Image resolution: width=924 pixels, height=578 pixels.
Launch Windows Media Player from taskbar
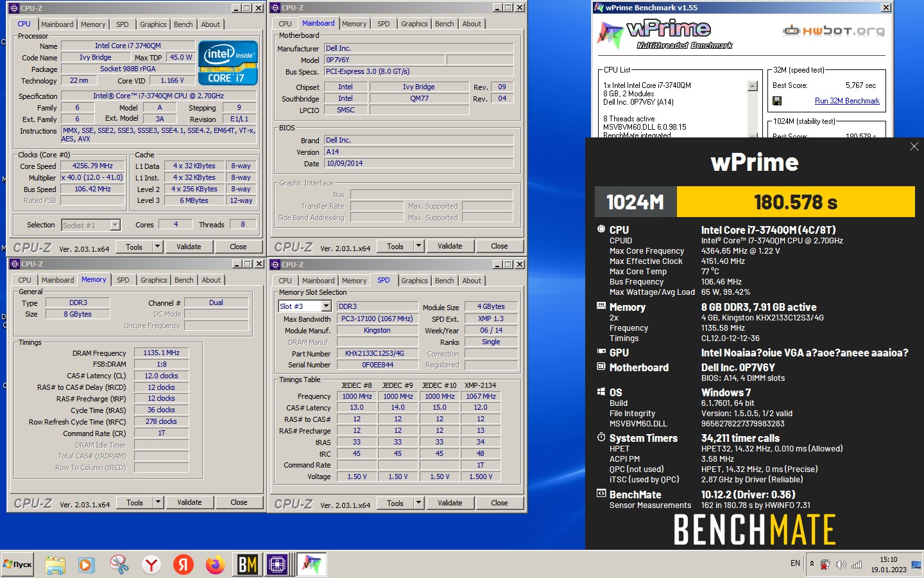point(86,565)
